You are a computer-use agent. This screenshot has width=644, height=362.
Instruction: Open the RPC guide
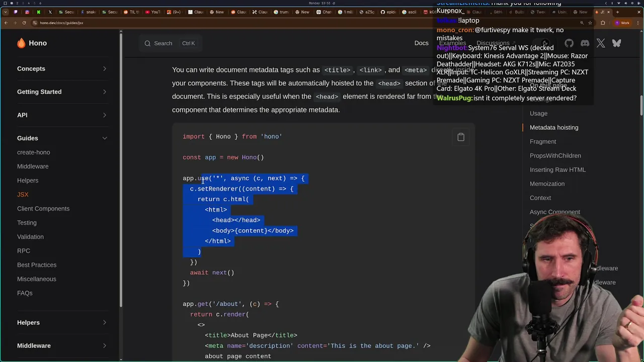24,251
